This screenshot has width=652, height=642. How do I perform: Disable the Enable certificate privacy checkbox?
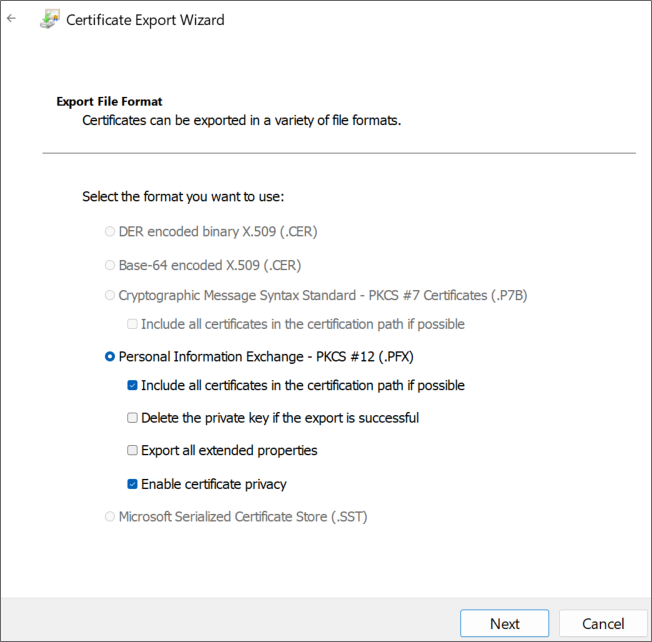coord(132,485)
